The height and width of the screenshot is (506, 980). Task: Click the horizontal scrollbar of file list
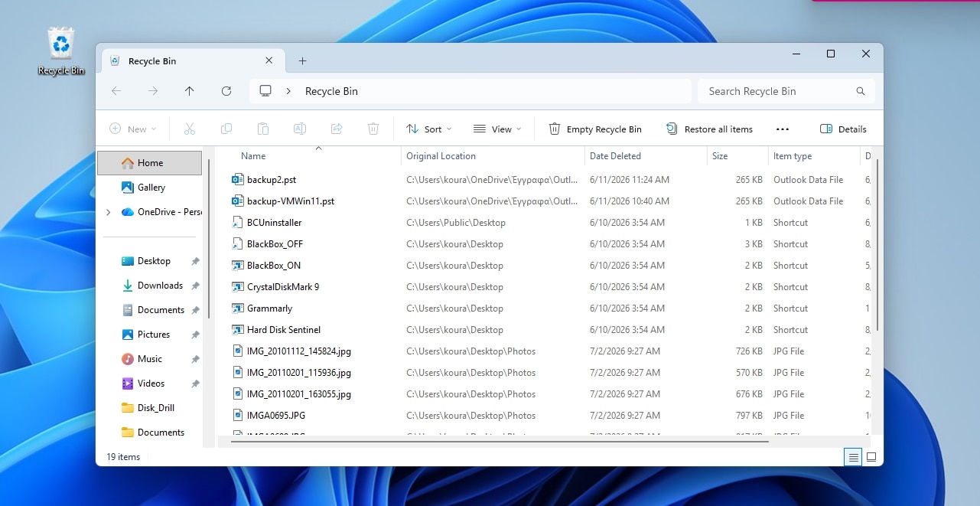click(x=500, y=442)
